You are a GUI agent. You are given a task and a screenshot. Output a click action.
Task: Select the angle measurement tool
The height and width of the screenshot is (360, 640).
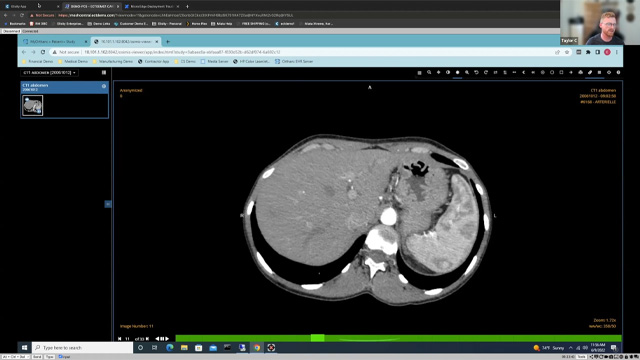pyautogui.click(x=524, y=73)
